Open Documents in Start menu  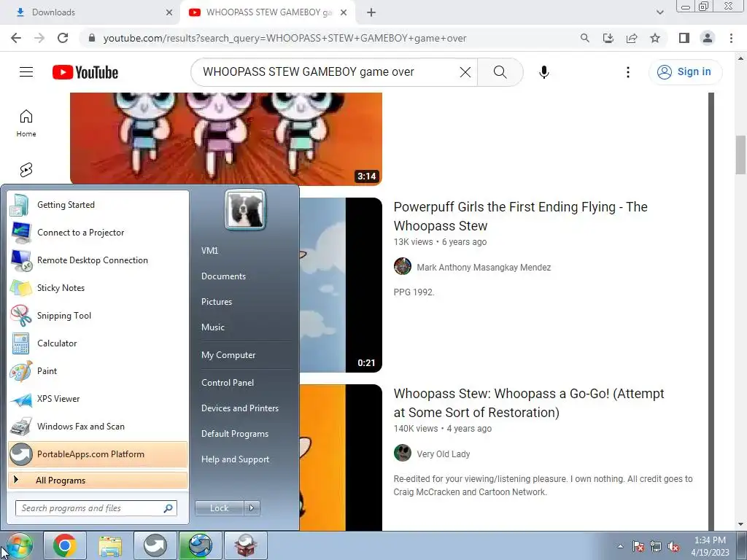click(x=223, y=276)
